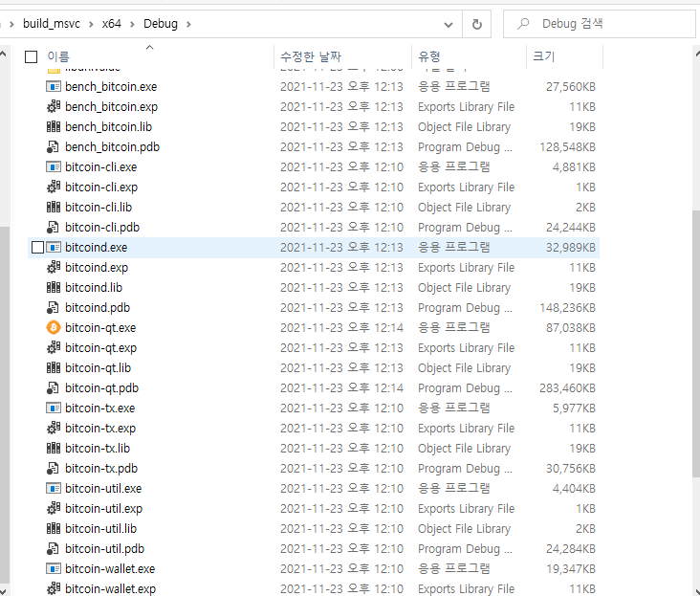Click the bench_bitcoin.exp gear icon

point(54,106)
